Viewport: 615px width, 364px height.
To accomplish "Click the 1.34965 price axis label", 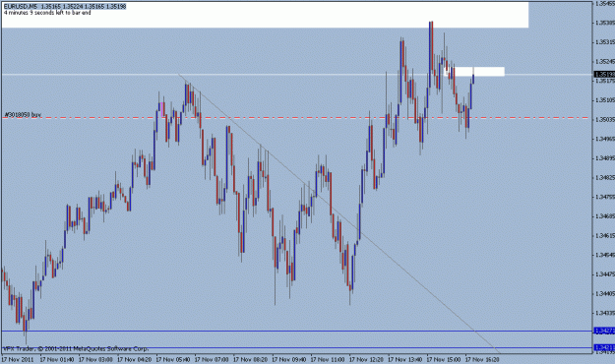I will point(605,139).
